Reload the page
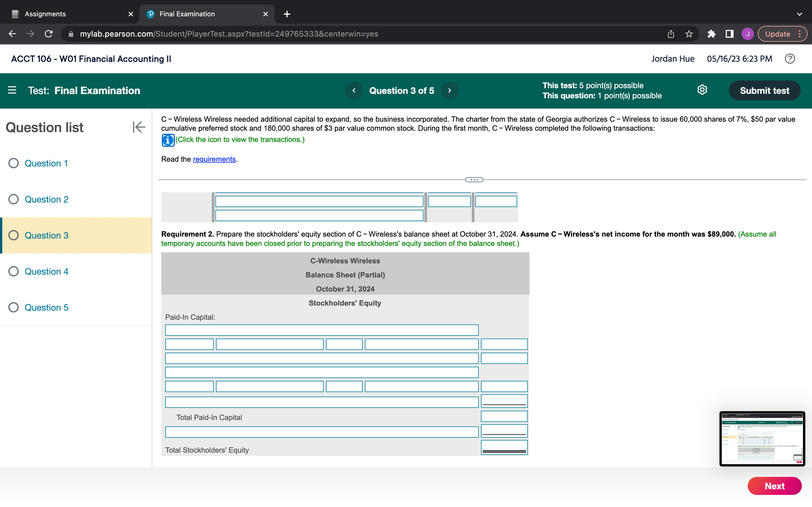The height and width of the screenshot is (507, 812). (49, 34)
